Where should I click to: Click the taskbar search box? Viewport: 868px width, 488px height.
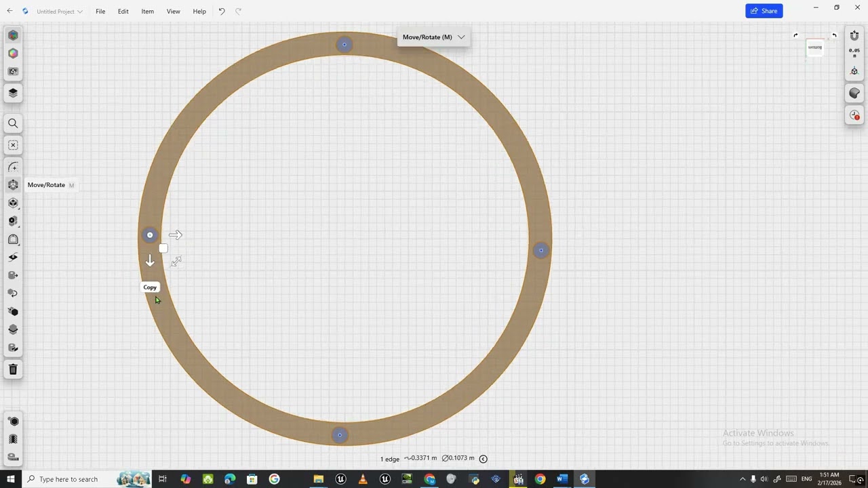point(87,479)
